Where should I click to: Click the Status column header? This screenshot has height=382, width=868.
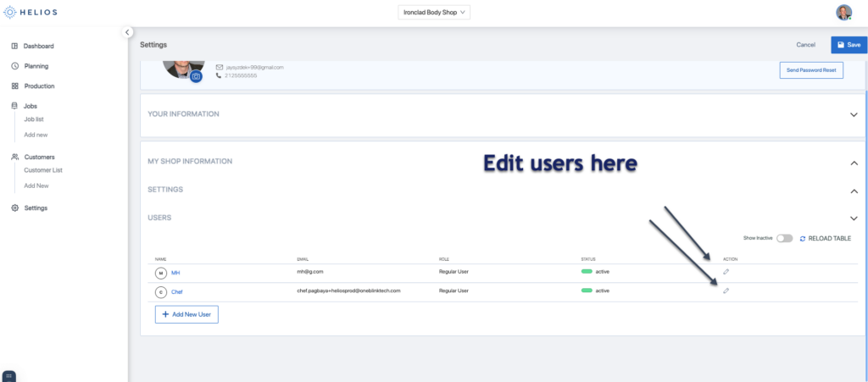click(588, 258)
